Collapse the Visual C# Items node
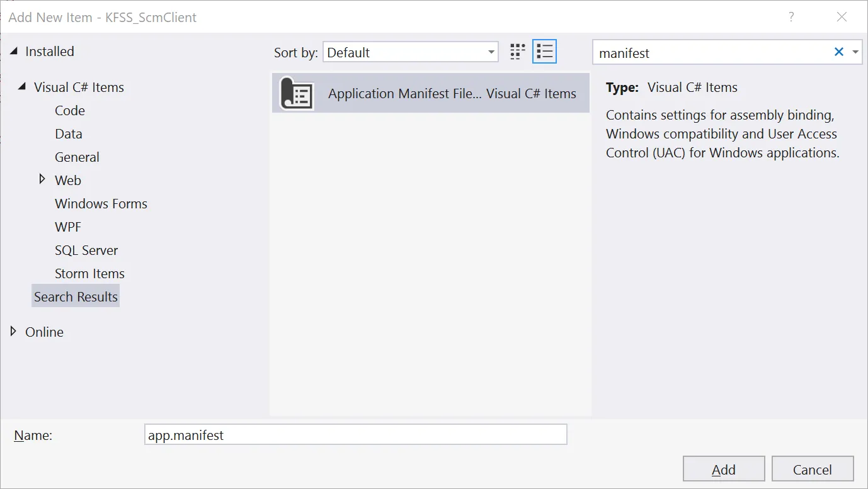The width and height of the screenshot is (868, 489). pos(23,87)
